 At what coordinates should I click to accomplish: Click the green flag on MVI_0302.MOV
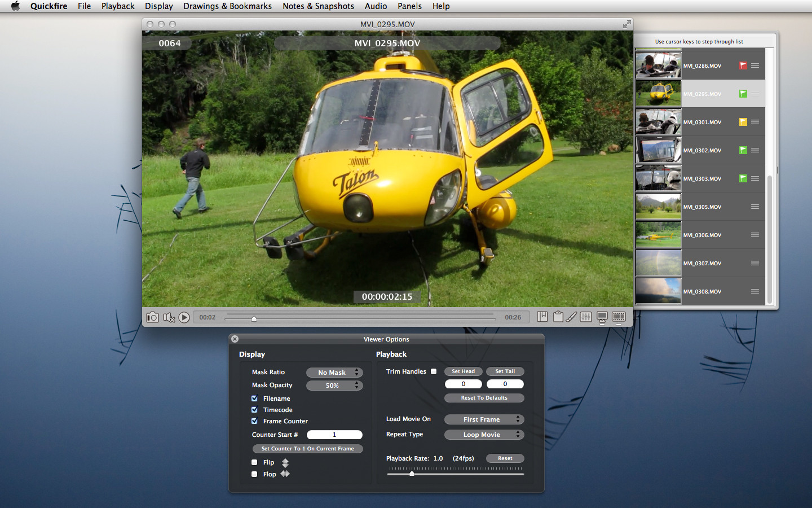click(743, 150)
